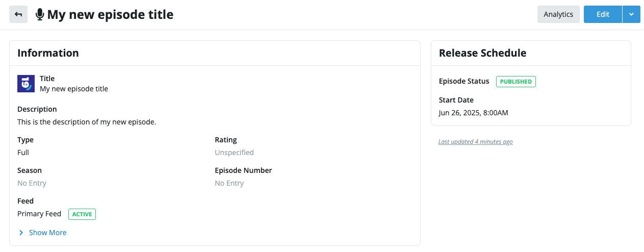Click the Season No Entry value

[x=32, y=183]
